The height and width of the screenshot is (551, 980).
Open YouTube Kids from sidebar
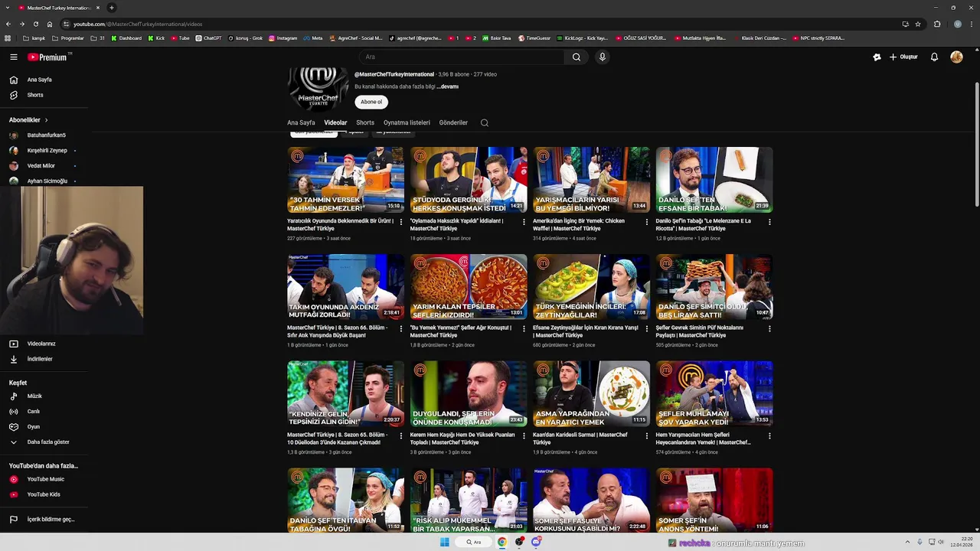tap(43, 494)
